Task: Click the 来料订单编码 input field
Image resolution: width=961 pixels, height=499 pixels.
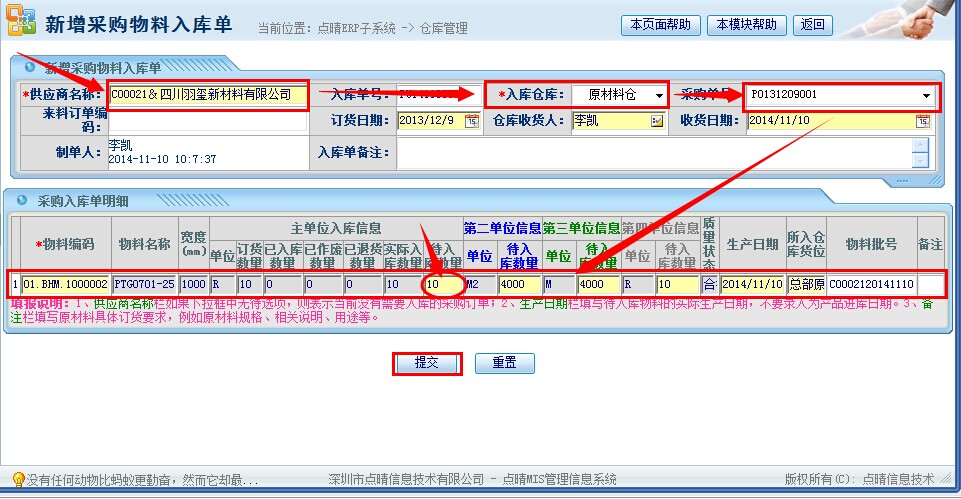Action: [x=208, y=121]
